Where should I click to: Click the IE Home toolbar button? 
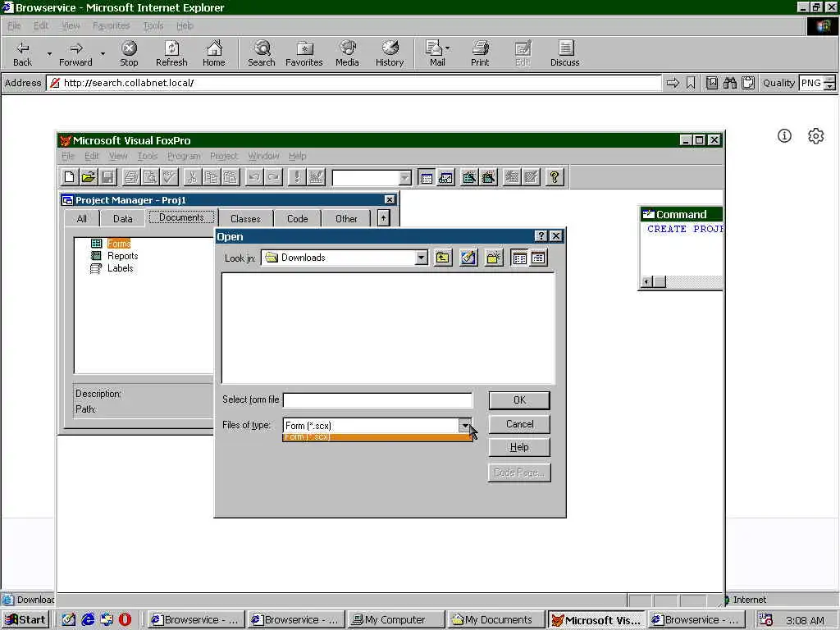pyautogui.click(x=214, y=53)
